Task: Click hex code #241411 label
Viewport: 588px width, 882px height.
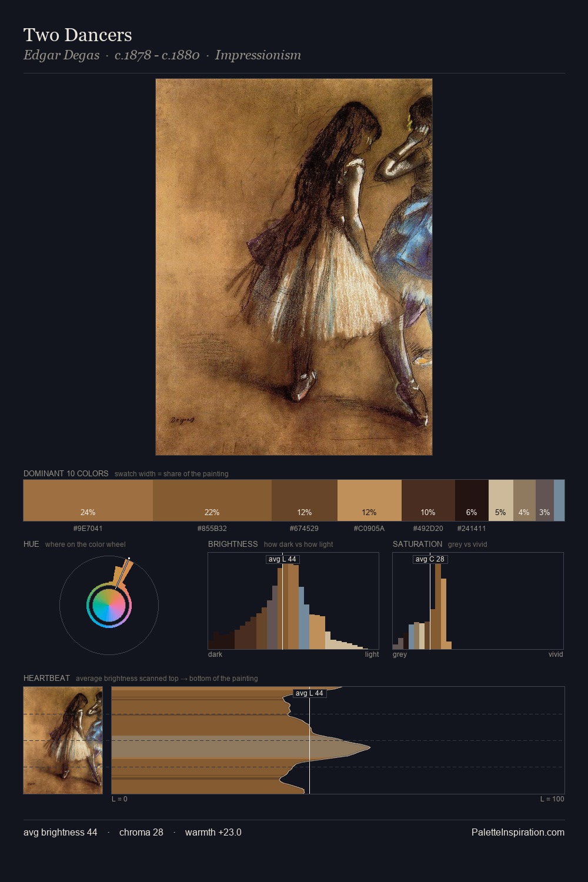Action: click(472, 529)
